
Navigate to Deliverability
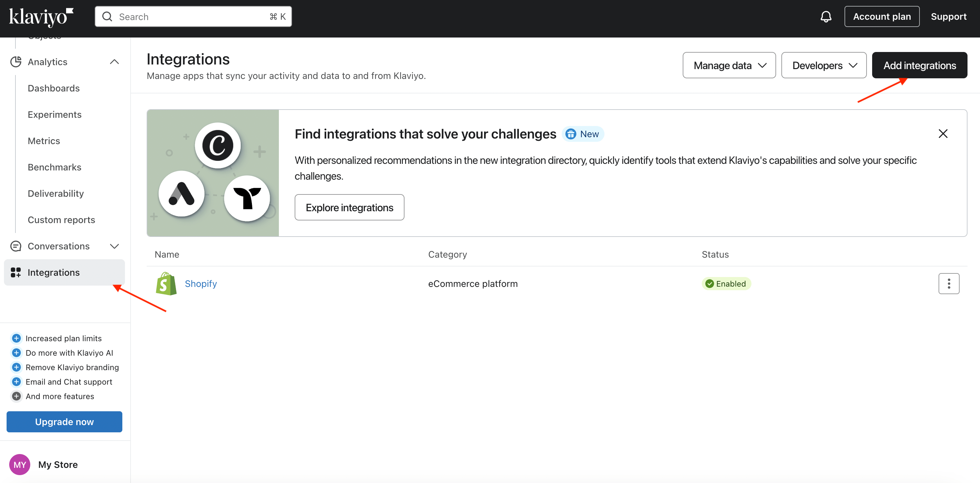pos(56,193)
